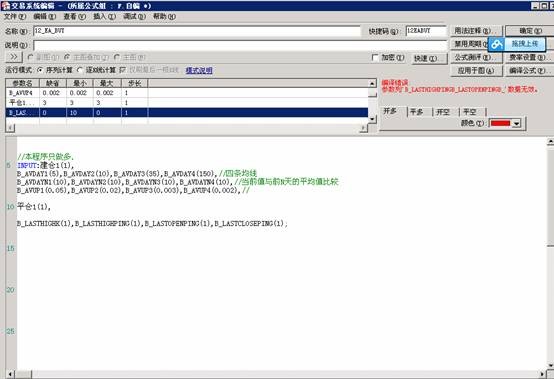Click the INPUT keyword in the code
Viewport: 554px width, 379px height.
point(27,165)
